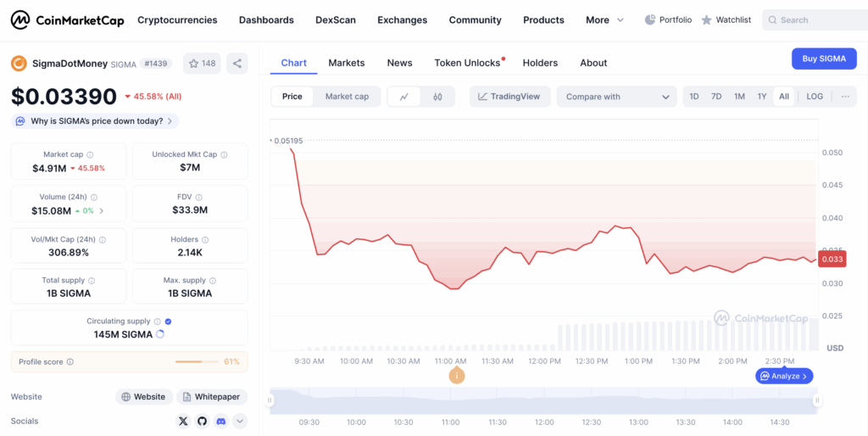Open the Discord social icon
The width and height of the screenshot is (868, 436).
click(x=221, y=421)
